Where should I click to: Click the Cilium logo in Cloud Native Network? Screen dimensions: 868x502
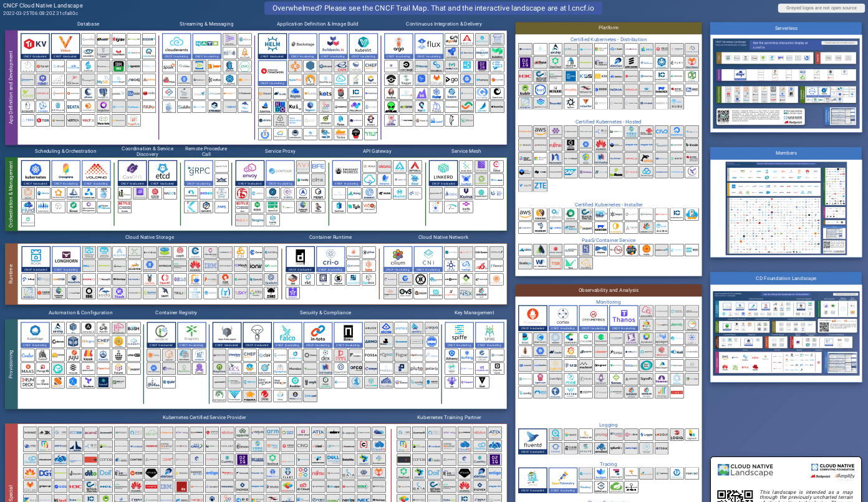coord(398,256)
